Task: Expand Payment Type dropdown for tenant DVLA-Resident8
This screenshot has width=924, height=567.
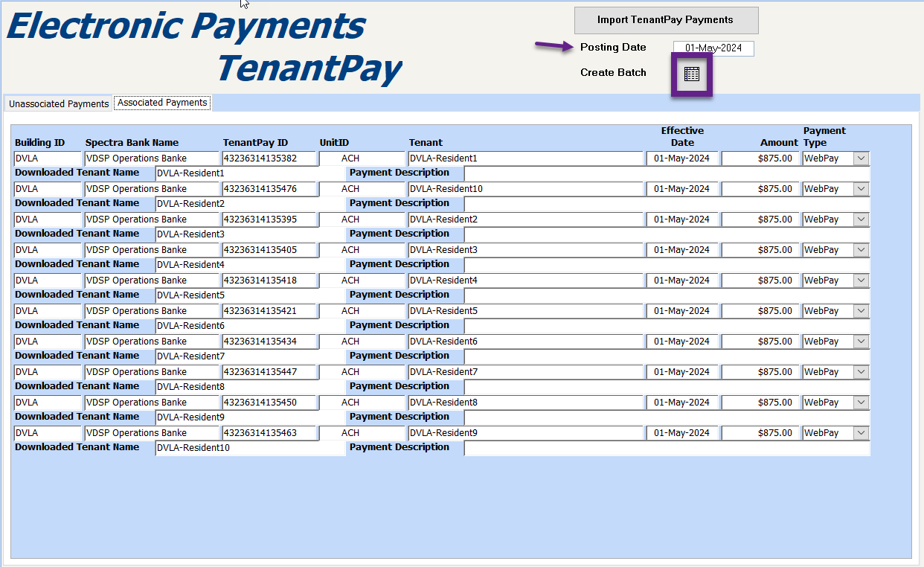Action: click(x=861, y=403)
